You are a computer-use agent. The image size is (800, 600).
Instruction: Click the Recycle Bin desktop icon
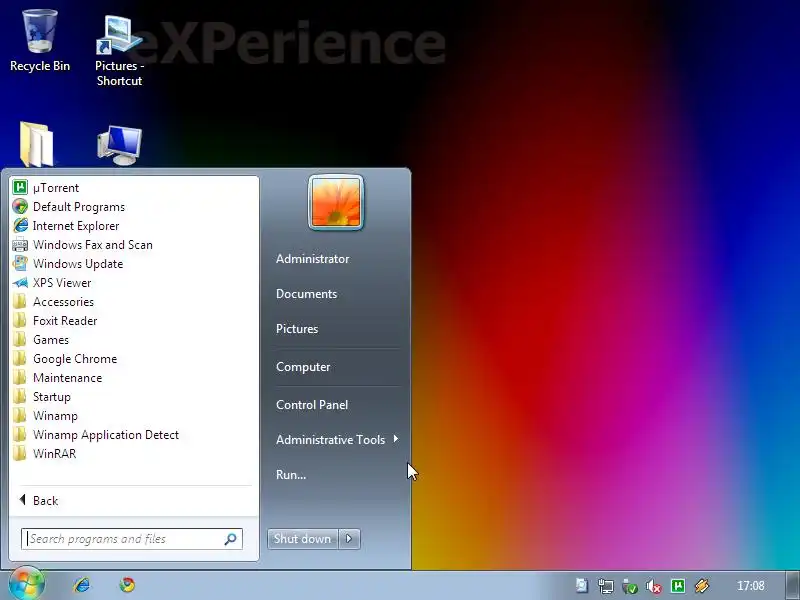pyautogui.click(x=40, y=41)
